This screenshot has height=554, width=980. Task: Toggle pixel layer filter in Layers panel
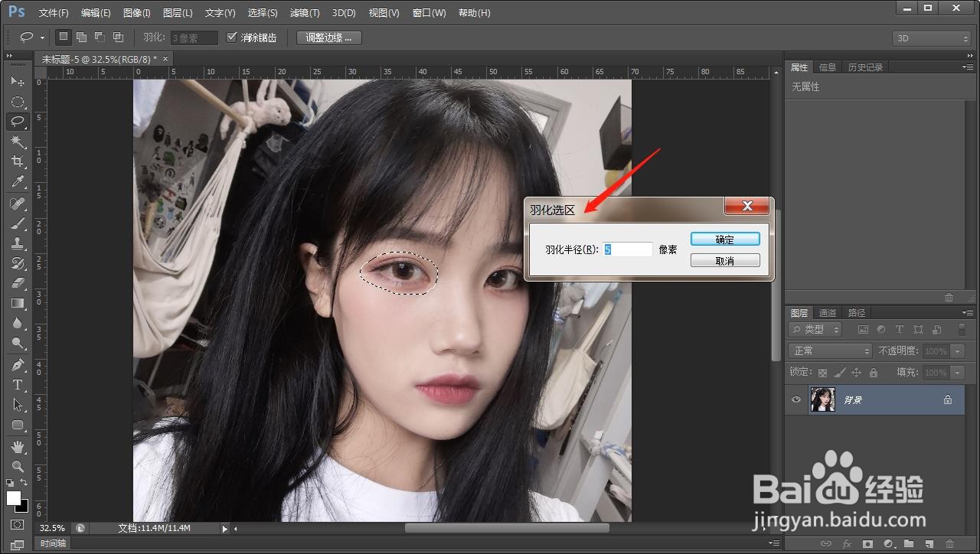(863, 330)
